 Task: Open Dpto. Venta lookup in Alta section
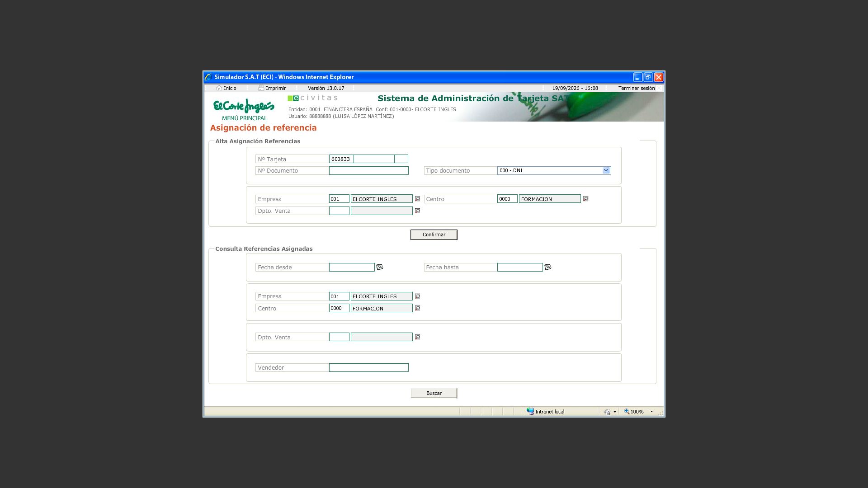coord(417,211)
